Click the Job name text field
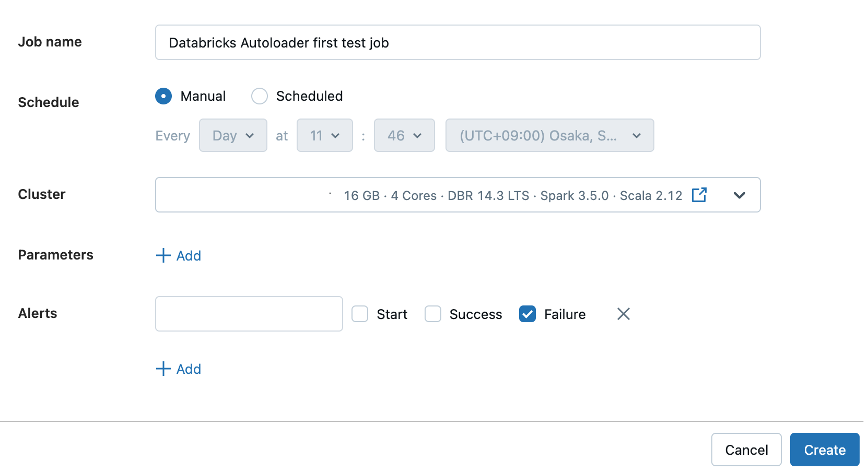Screen dimensions: 868x472 (x=458, y=42)
